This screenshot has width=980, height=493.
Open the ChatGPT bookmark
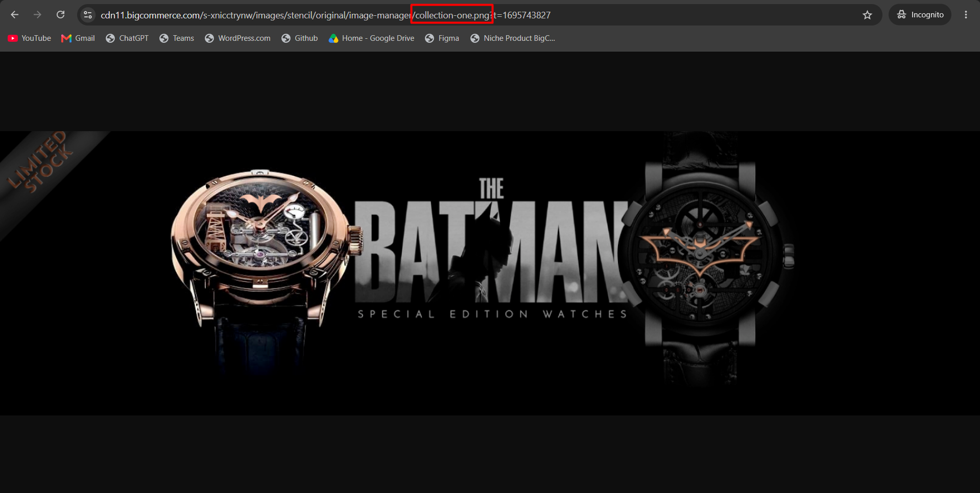(x=127, y=38)
